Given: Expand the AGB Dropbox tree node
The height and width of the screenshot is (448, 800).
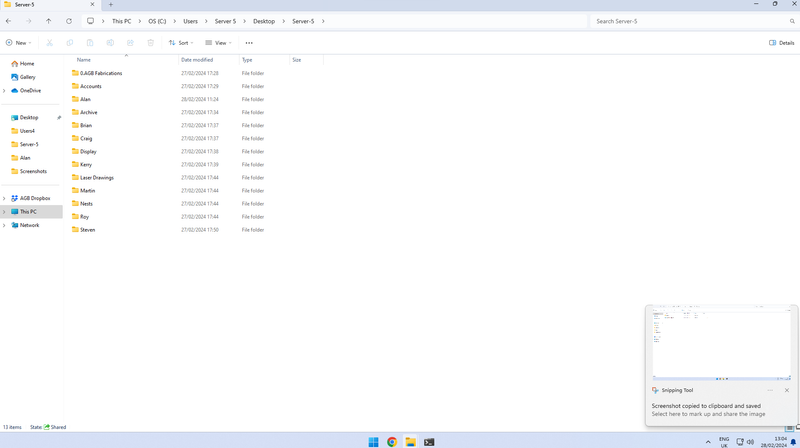Looking at the screenshot, I should point(4,198).
